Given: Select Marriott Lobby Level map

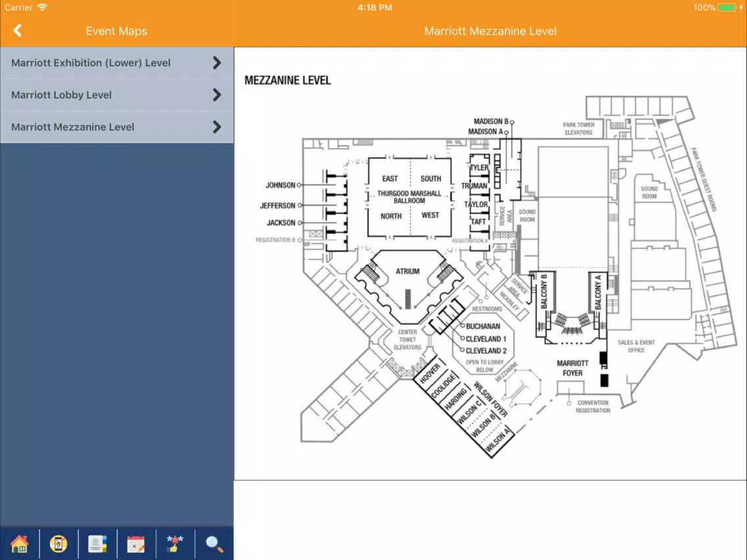Looking at the screenshot, I should [117, 95].
